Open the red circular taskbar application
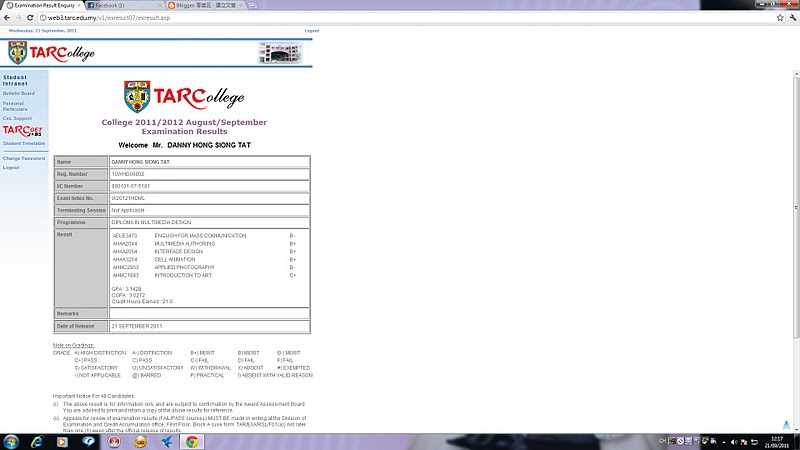The height and width of the screenshot is (450, 800). click(114, 442)
